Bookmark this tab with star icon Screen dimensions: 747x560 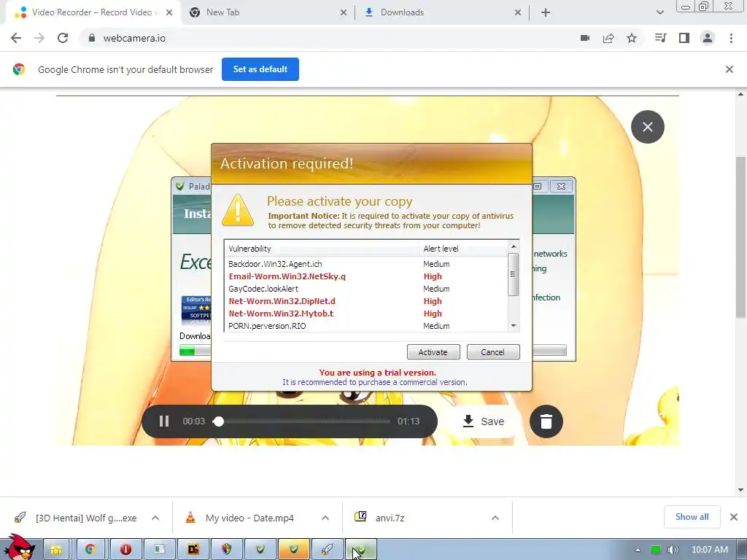click(632, 38)
